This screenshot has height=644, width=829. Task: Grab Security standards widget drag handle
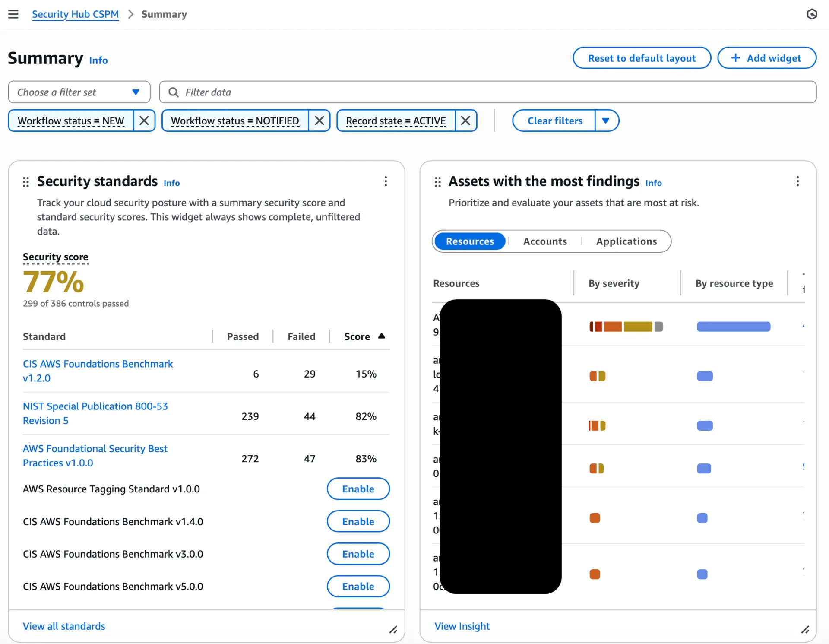tap(26, 182)
